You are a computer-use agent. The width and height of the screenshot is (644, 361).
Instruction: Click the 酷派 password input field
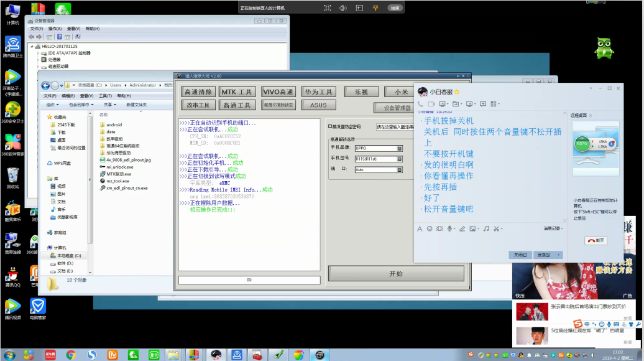tap(395, 126)
